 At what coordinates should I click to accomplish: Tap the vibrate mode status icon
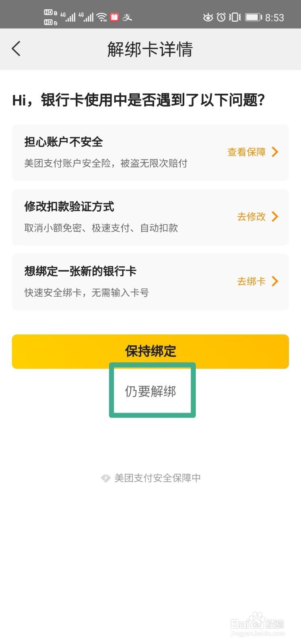click(x=235, y=17)
